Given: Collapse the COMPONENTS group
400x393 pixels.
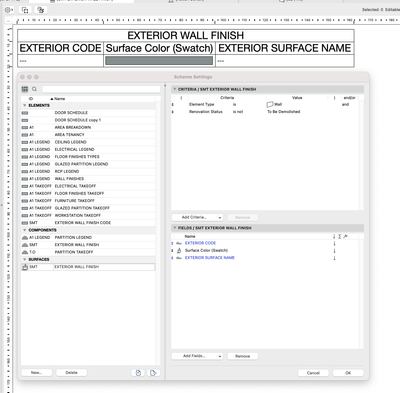Looking at the screenshot, I should (x=24, y=230).
